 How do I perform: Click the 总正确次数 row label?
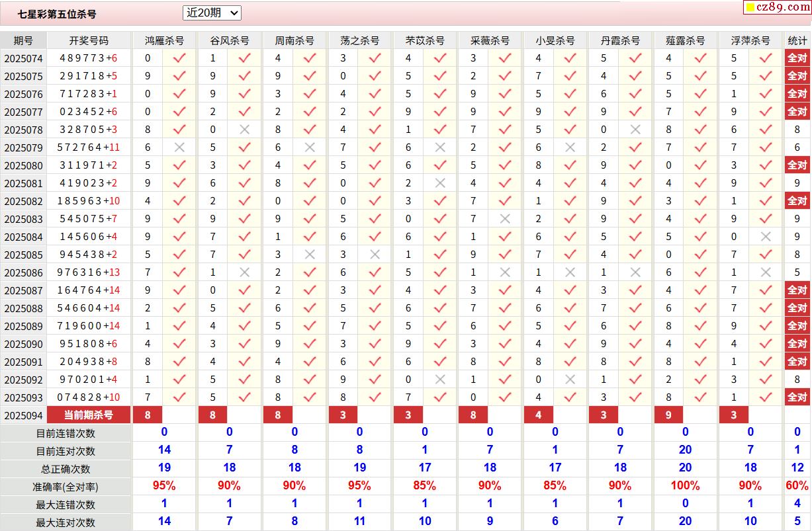click(x=66, y=469)
